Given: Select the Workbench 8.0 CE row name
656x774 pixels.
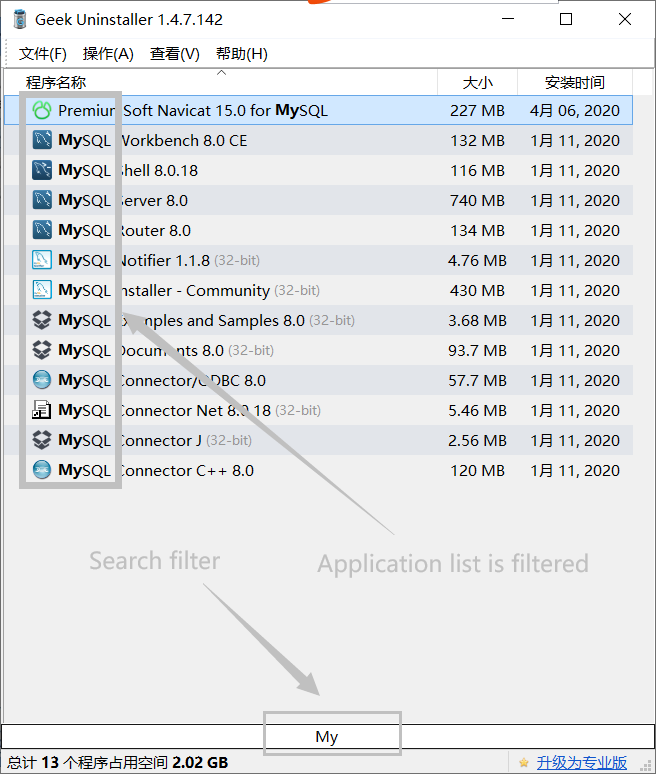Looking at the screenshot, I should [153, 140].
